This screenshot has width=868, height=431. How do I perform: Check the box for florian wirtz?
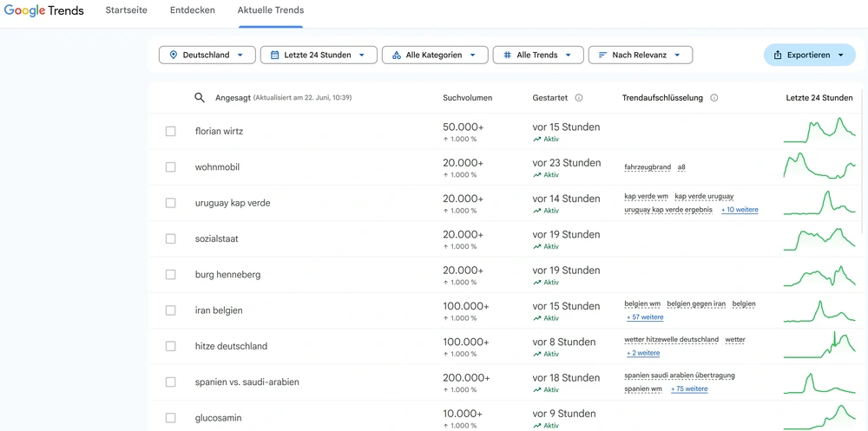[x=170, y=131]
